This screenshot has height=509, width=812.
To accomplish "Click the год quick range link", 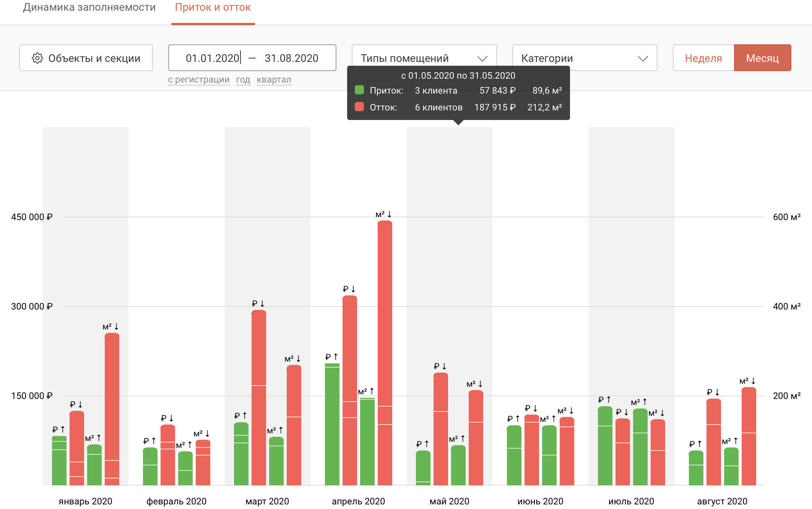I will (243, 79).
